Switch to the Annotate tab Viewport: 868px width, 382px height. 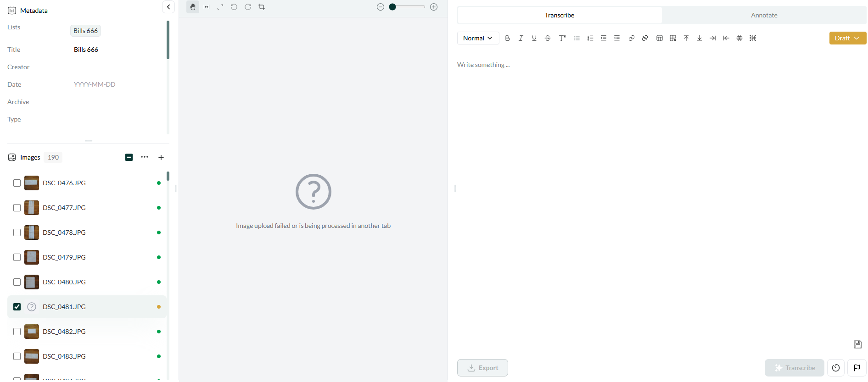pos(764,15)
